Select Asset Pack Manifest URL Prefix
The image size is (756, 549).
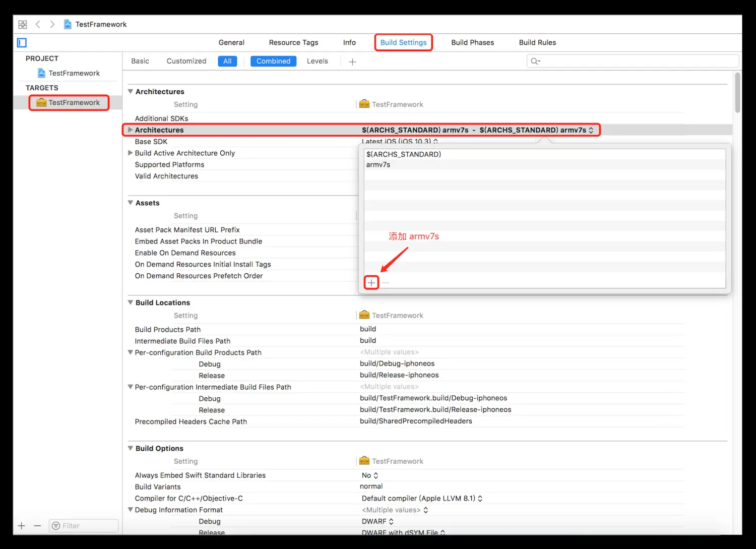coord(187,229)
